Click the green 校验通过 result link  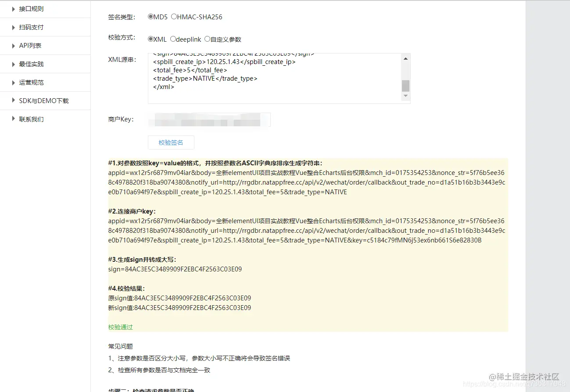120,327
